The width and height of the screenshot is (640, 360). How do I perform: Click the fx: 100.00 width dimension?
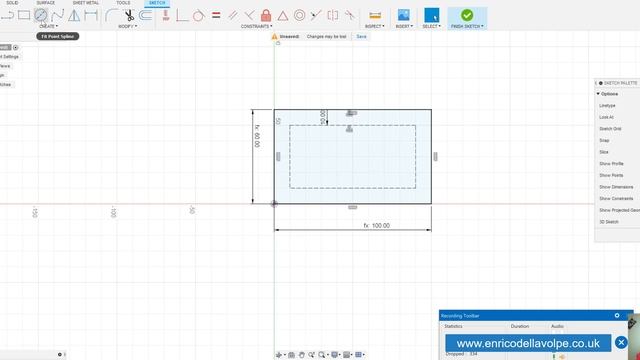tap(376, 225)
